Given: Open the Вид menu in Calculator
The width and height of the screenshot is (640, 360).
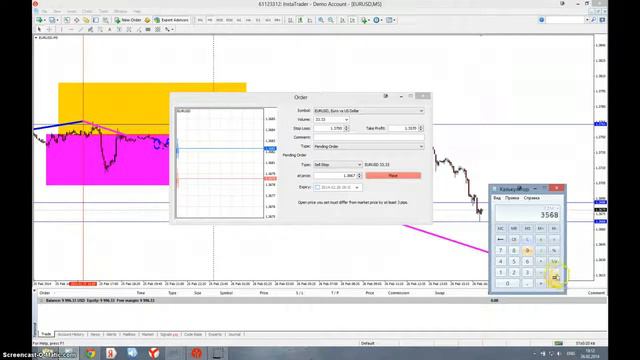Looking at the screenshot, I should (497, 198).
